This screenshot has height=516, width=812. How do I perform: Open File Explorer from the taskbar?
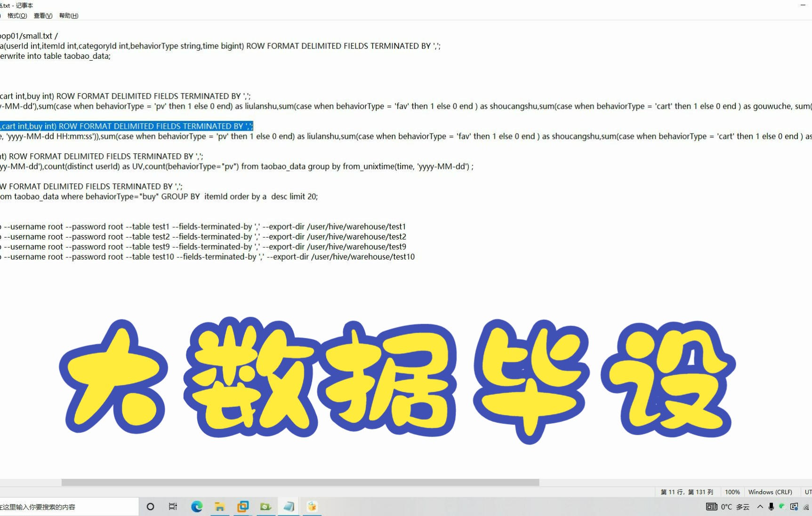[220, 507]
